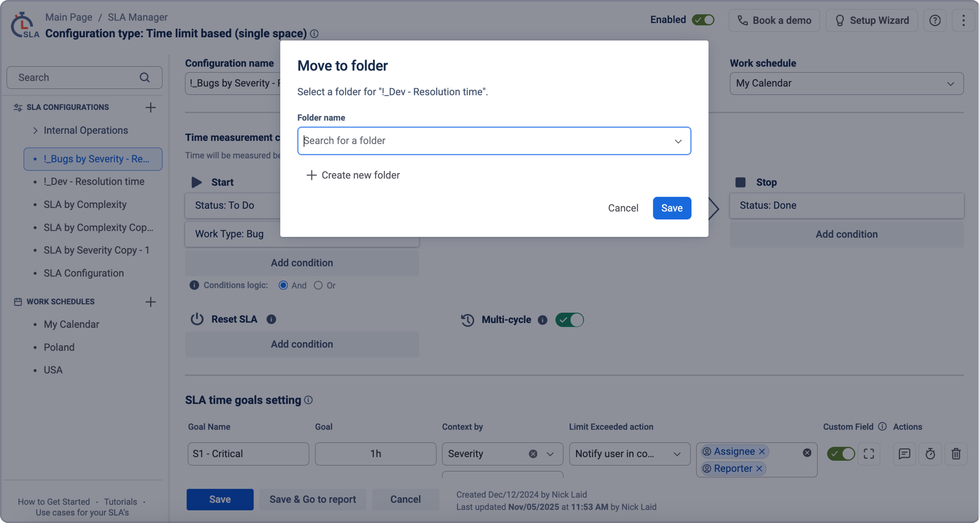Select SLA by Complexity in sidebar
This screenshot has width=980, height=523.
85,204
